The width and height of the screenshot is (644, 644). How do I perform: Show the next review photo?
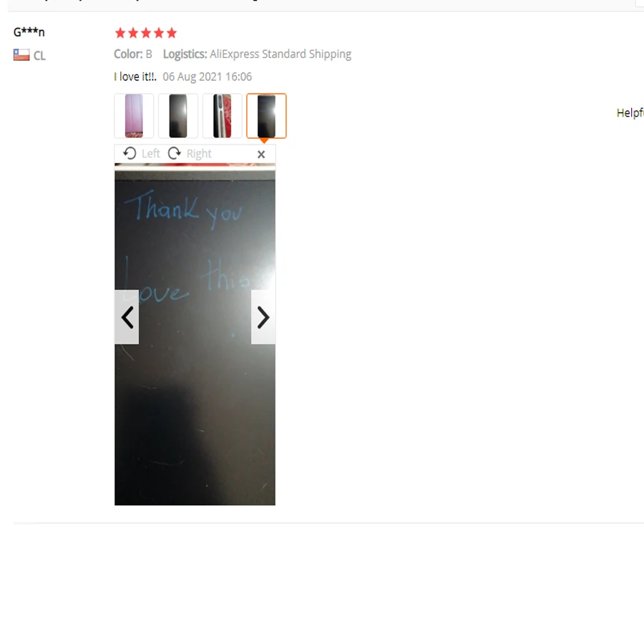point(263,317)
